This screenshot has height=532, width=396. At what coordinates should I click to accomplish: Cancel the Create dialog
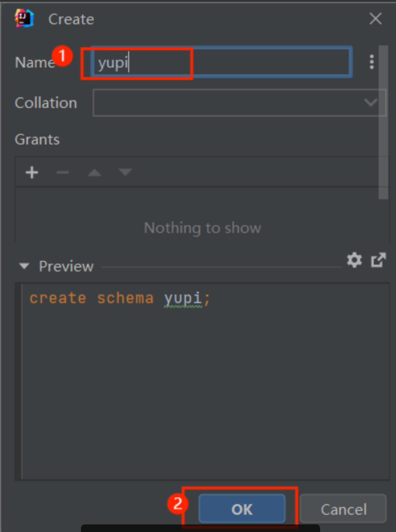(343, 509)
